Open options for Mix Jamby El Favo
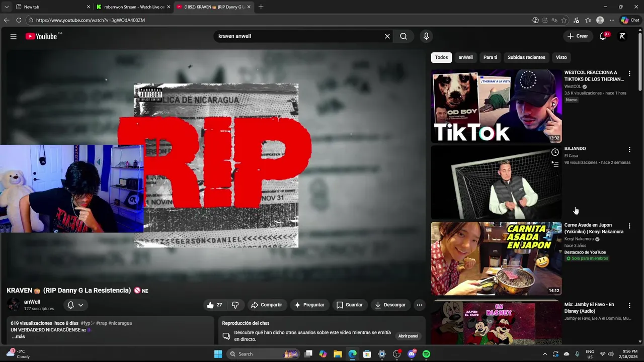 pos(629,305)
